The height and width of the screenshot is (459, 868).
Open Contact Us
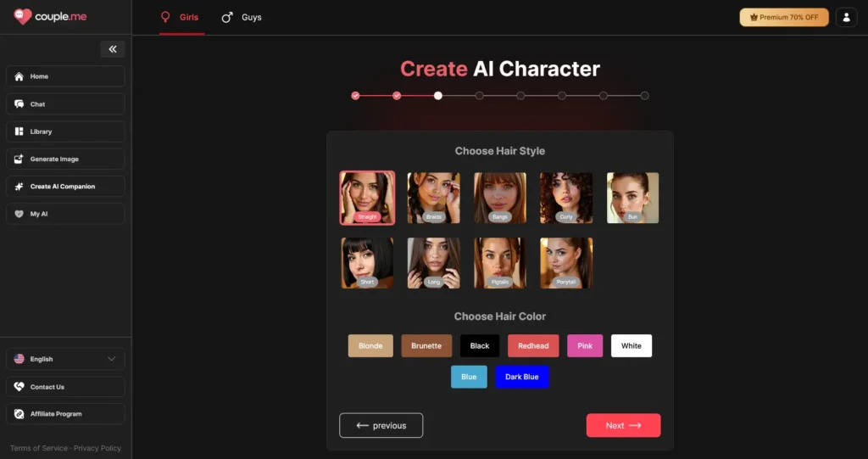pos(65,387)
